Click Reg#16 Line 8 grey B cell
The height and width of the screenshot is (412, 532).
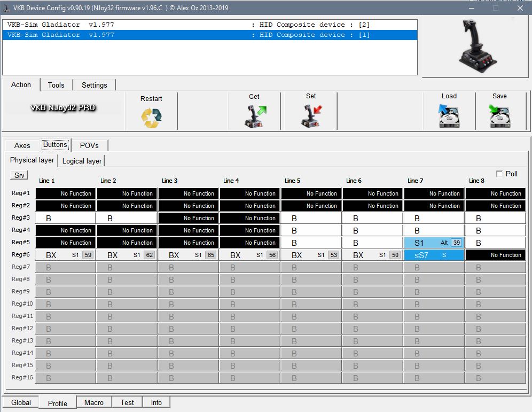(495, 378)
